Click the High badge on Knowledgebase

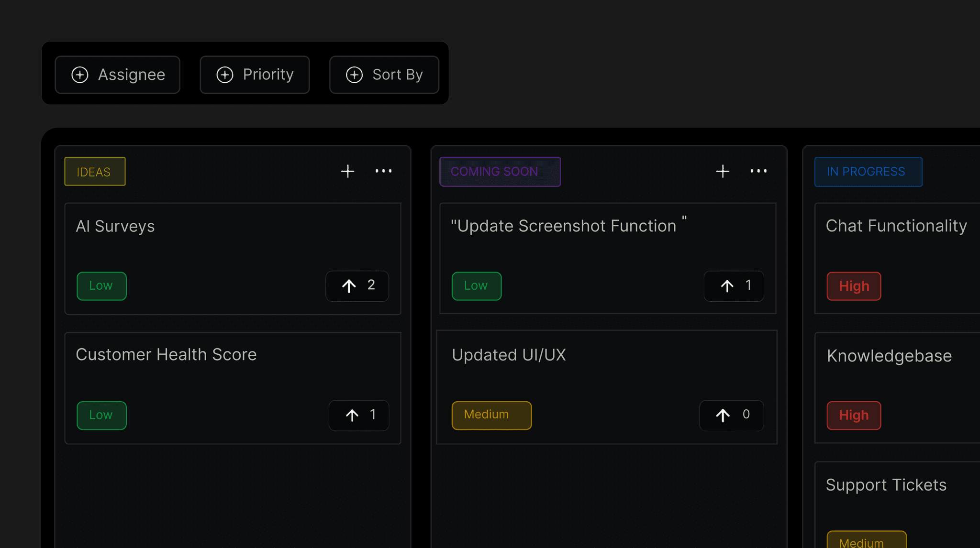pos(853,415)
